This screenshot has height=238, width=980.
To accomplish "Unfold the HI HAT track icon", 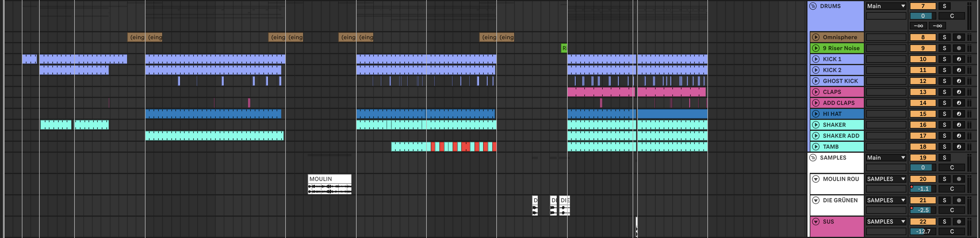I will click(x=816, y=114).
